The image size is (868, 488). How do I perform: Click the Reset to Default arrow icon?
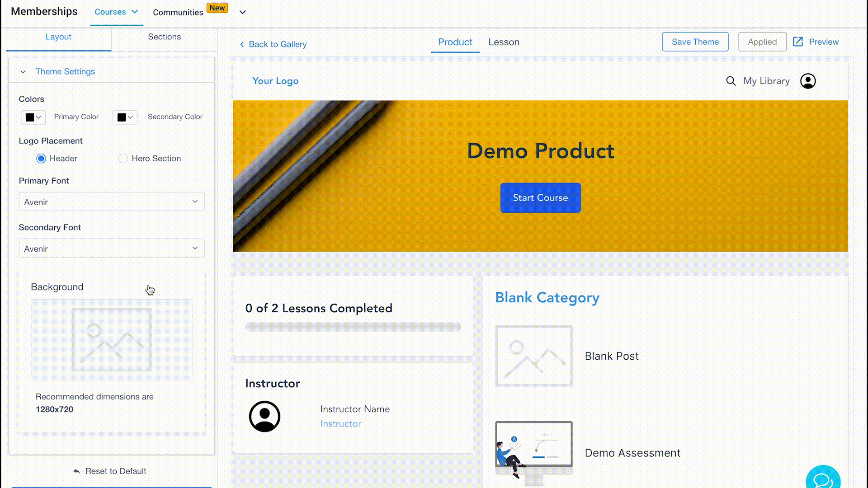[76, 471]
